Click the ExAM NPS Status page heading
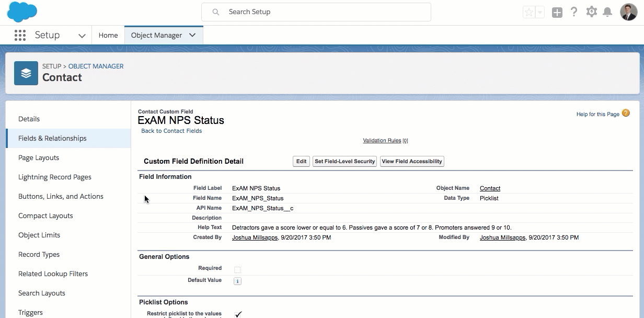The width and height of the screenshot is (644, 318). 181,120
